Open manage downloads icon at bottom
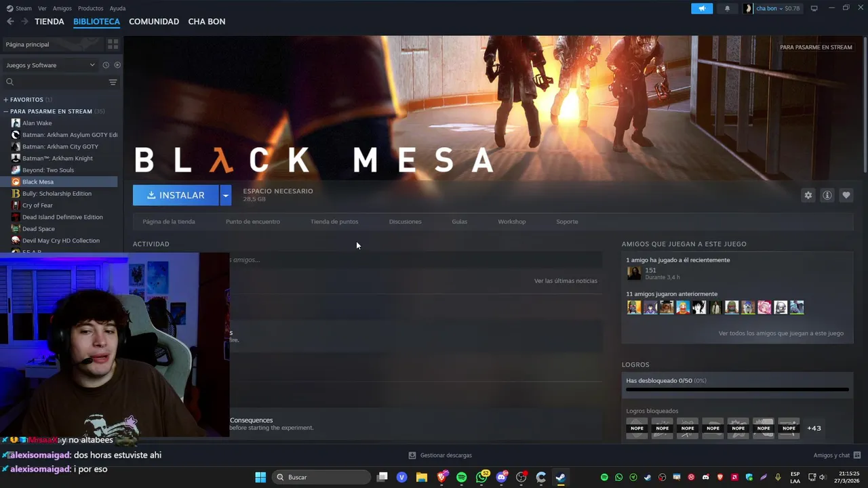 pyautogui.click(x=412, y=455)
